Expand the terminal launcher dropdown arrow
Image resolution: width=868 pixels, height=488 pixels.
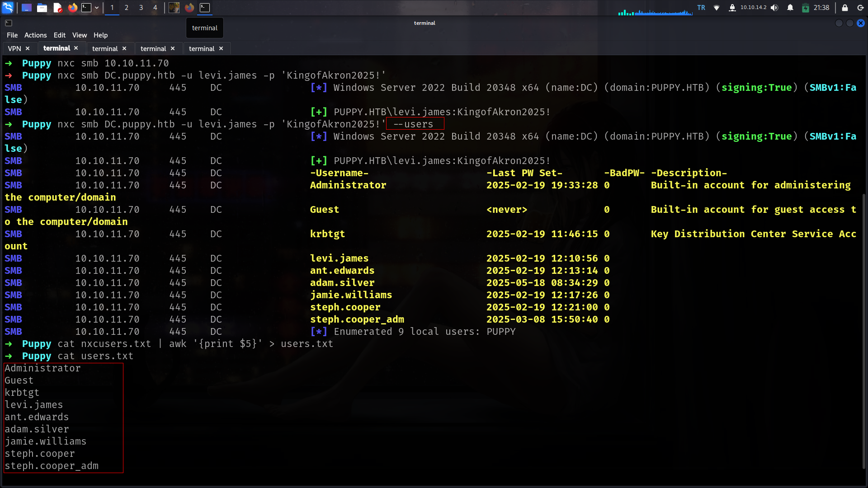pyautogui.click(x=97, y=8)
